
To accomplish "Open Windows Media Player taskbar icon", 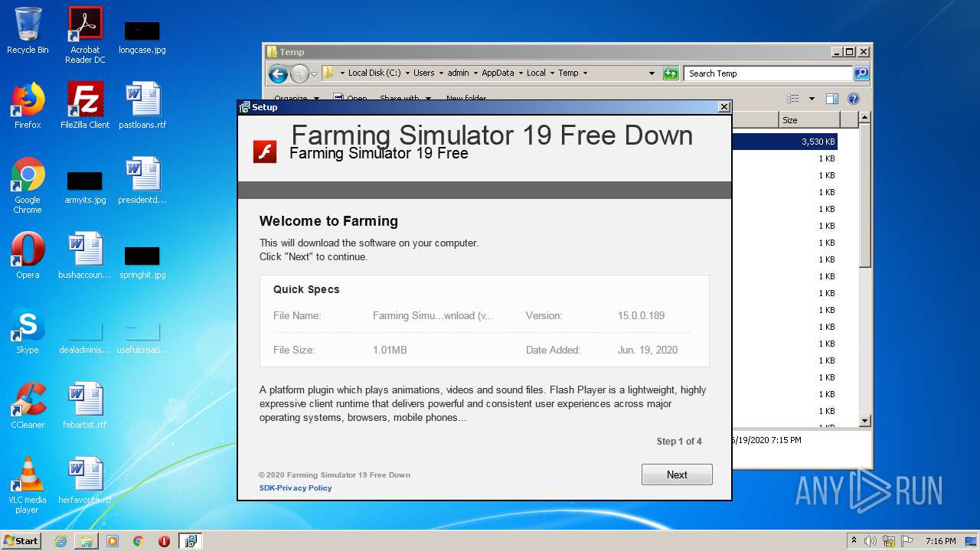I will pos(113,541).
